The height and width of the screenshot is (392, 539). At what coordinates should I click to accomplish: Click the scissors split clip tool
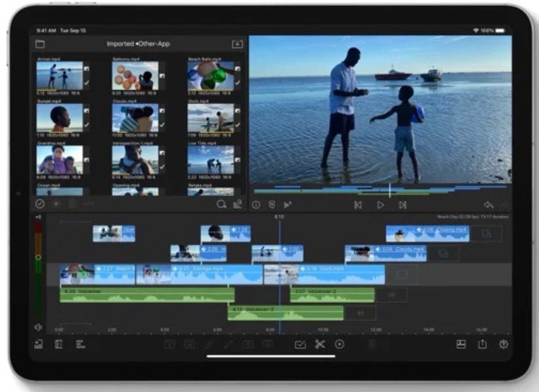(x=319, y=344)
